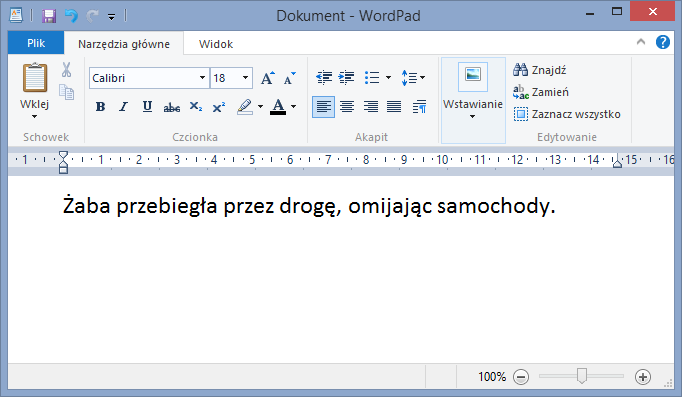Open text color dropdown arrow
Image resolution: width=682 pixels, height=397 pixels.
(294, 107)
